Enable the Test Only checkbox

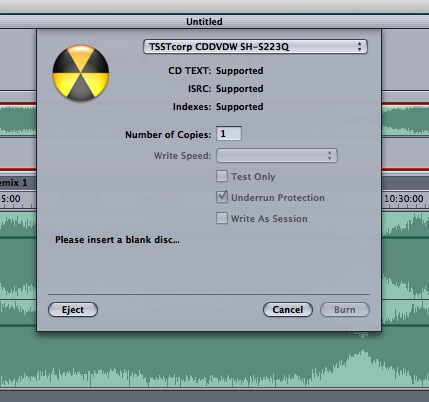click(222, 176)
